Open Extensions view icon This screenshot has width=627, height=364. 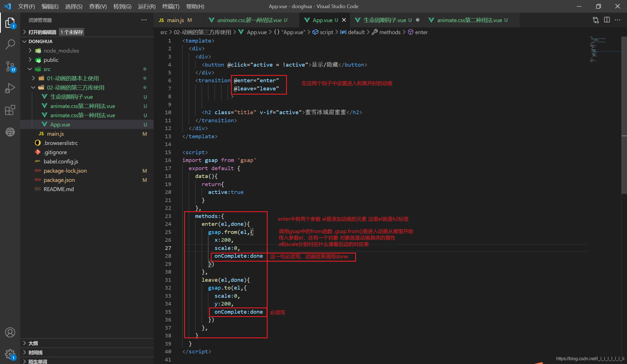(10, 110)
